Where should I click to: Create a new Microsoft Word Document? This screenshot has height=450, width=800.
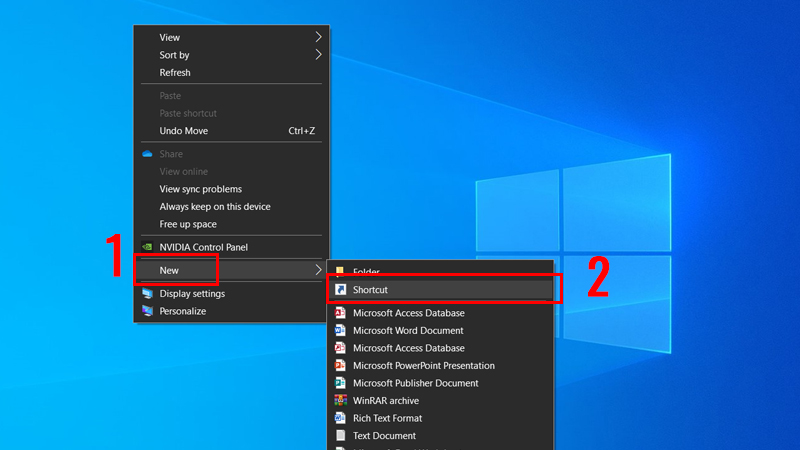point(408,330)
